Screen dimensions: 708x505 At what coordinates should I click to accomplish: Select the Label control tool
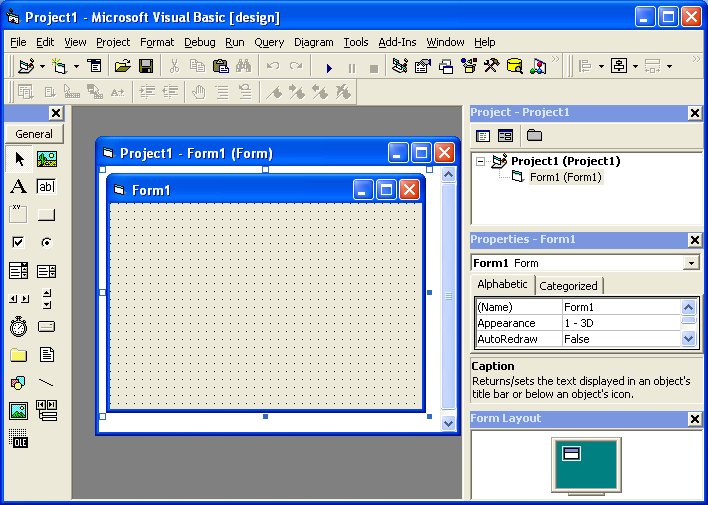pyautogui.click(x=19, y=187)
